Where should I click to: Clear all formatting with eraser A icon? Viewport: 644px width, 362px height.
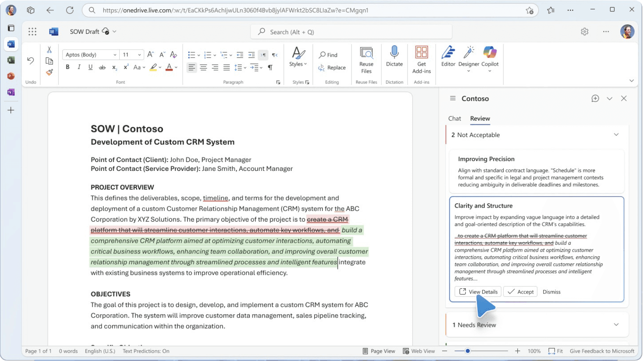(x=173, y=55)
